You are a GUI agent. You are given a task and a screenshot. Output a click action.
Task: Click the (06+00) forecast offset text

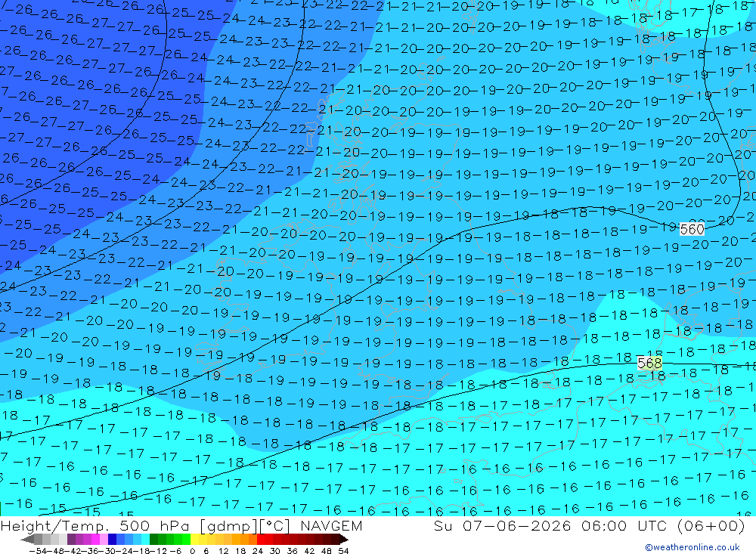pos(711,526)
